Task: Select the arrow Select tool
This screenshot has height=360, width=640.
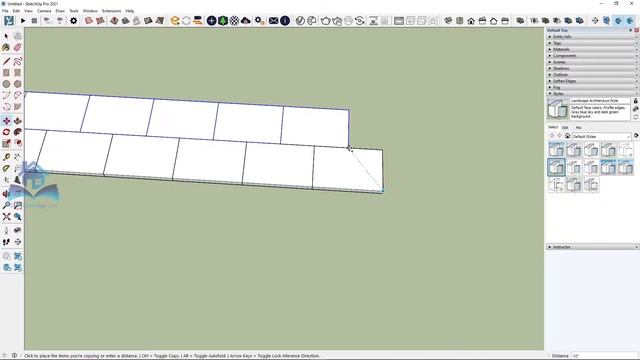Action: 6,36
